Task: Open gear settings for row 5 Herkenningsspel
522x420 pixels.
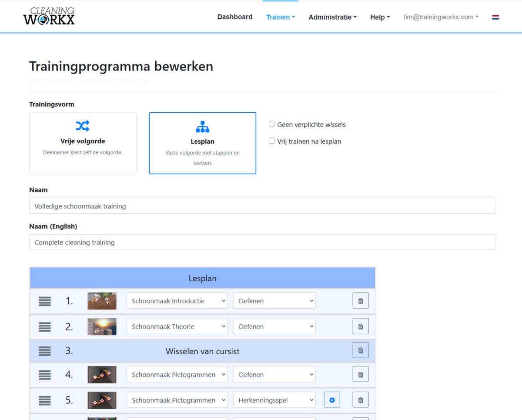Action: (332, 400)
